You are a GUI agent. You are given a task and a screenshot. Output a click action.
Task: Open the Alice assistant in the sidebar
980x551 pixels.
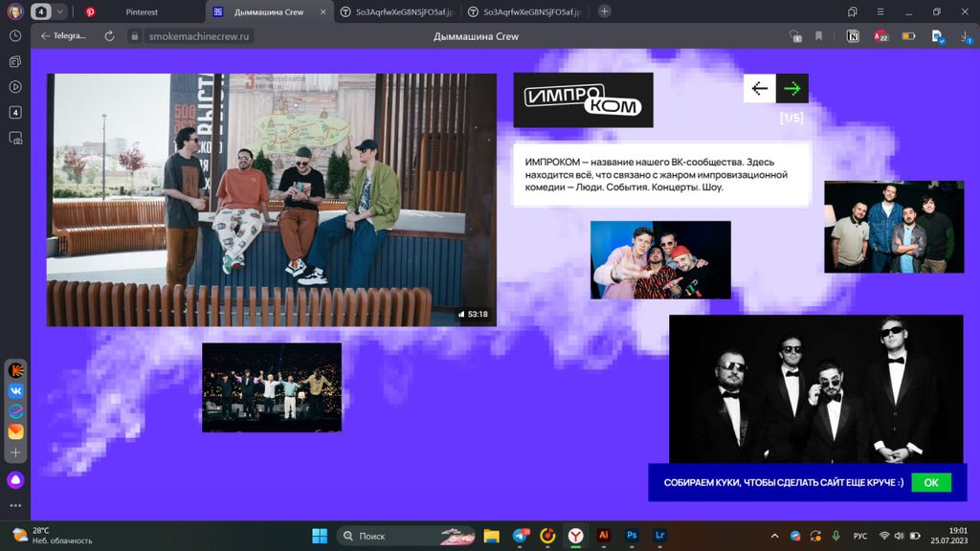click(x=15, y=480)
